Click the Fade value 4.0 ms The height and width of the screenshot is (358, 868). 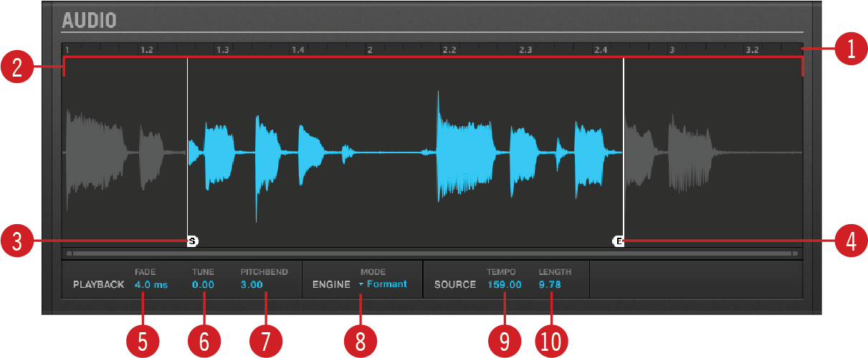point(151,284)
